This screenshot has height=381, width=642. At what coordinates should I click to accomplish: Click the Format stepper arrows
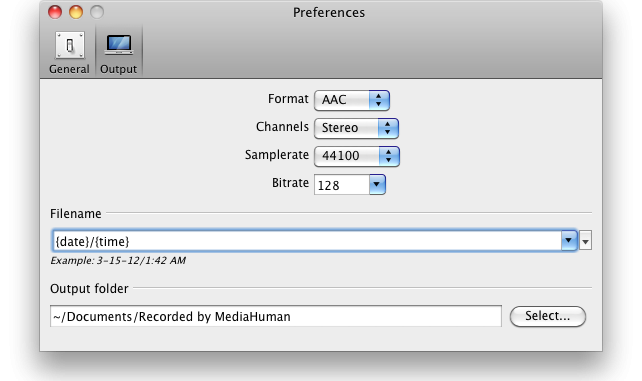click(x=379, y=100)
